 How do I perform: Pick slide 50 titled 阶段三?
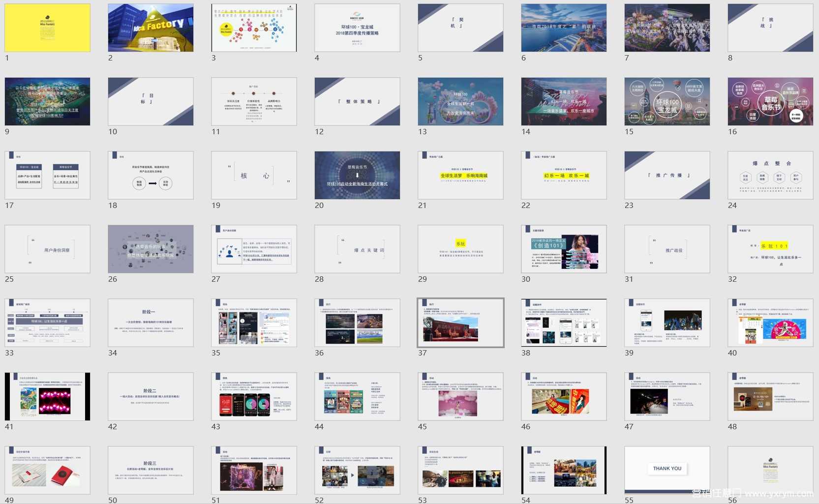(151, 470)
